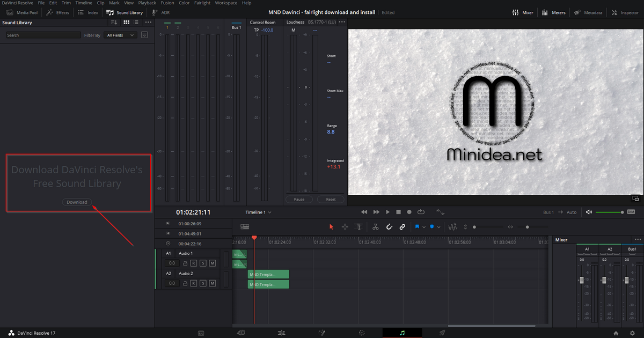
Task: Open Project Manager home icon
Action: pyautogui.click(x=616, y=333)
